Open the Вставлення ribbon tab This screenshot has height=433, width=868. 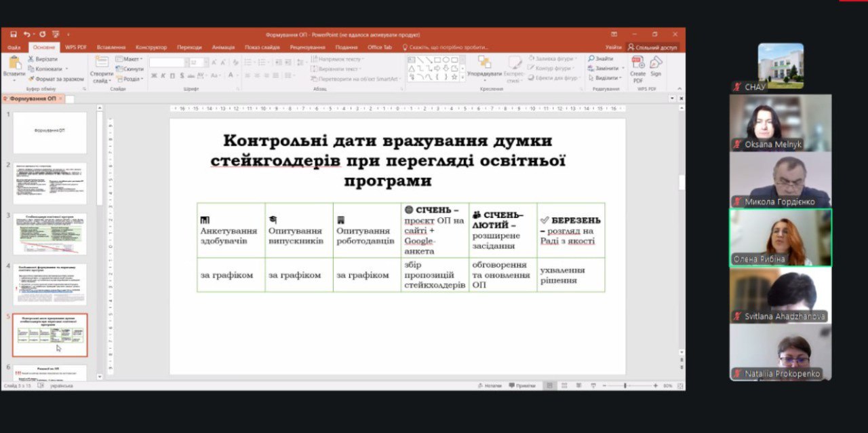[x=111, y=48]
